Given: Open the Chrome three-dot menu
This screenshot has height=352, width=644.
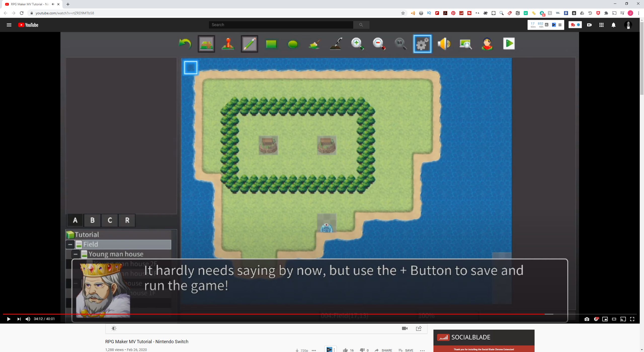Looking at the screenshot, I should (638, 13).
